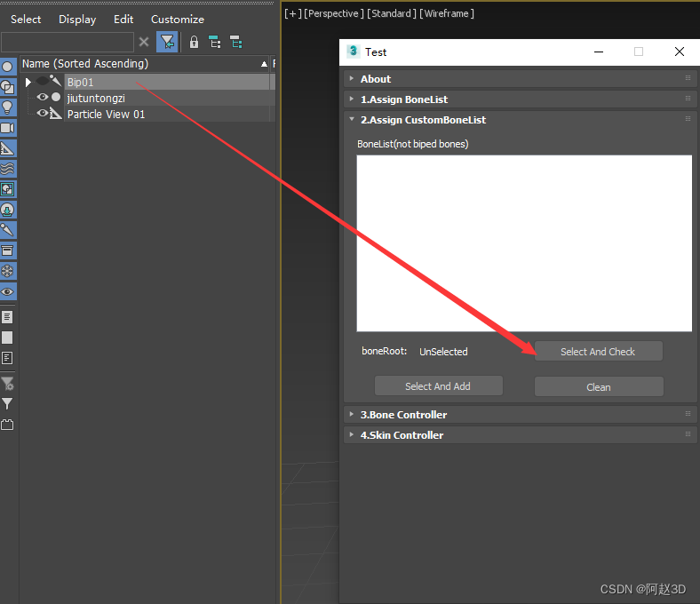Screen dimensions: 700x604
Task: Click the Invert Display filter icon
Action: (x=8, y=358)
